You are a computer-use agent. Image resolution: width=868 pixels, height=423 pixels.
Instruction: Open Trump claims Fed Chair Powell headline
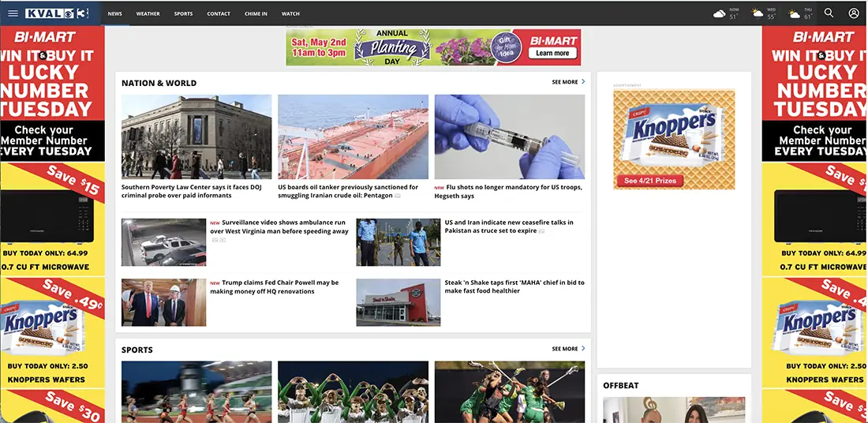click(x=274, y=286)
